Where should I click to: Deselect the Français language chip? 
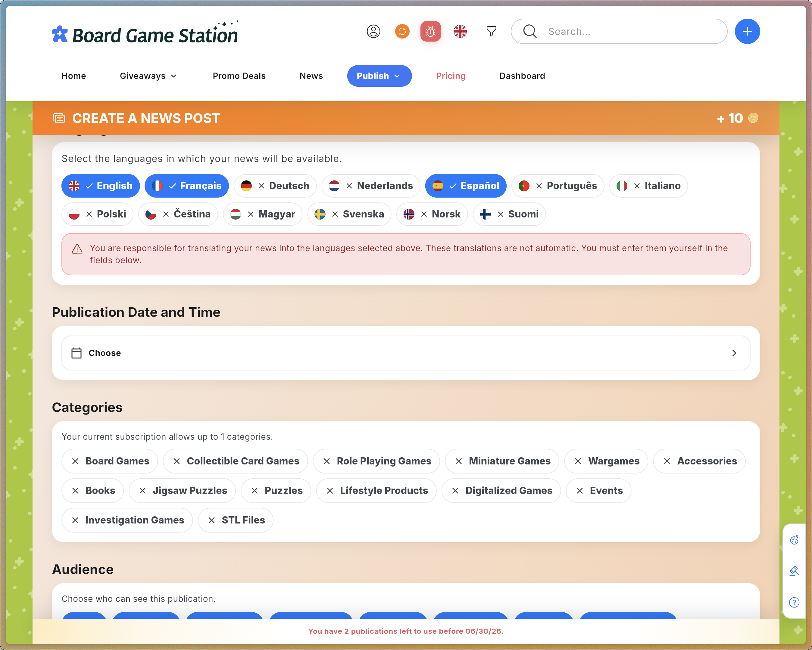click(x=187, y=186)
